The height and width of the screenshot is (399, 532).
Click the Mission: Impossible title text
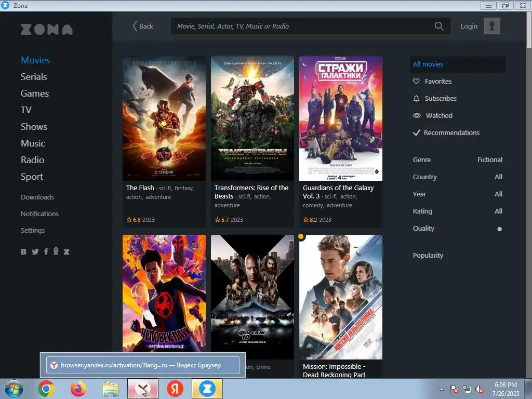[334, 370]
